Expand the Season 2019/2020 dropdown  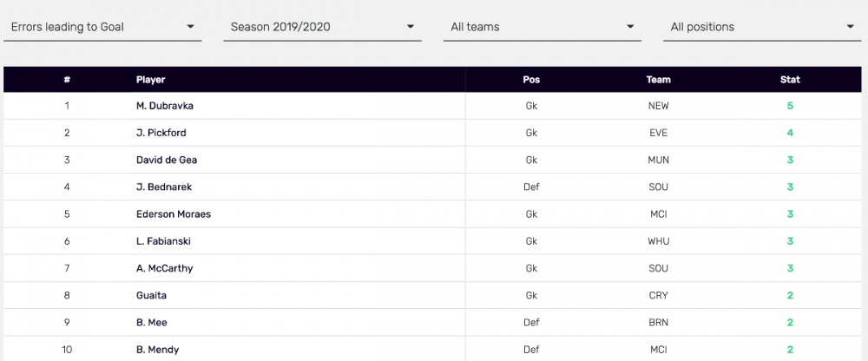(x=322, y=27)
